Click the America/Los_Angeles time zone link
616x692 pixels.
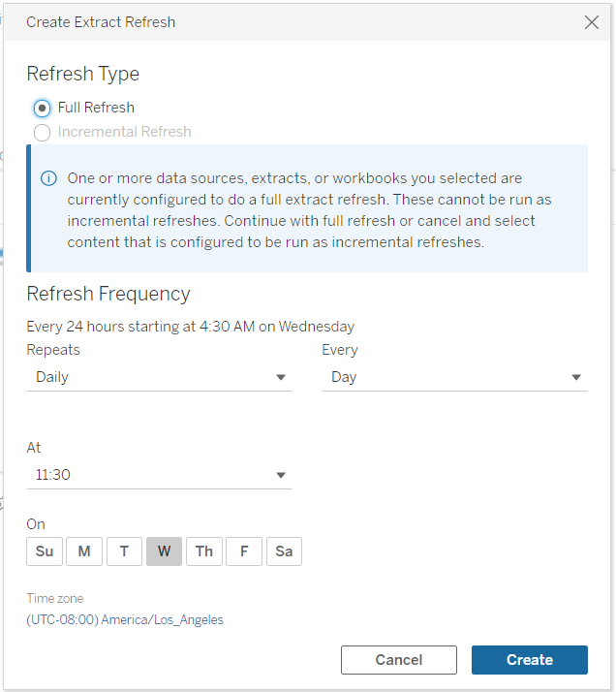click(125, 620)
